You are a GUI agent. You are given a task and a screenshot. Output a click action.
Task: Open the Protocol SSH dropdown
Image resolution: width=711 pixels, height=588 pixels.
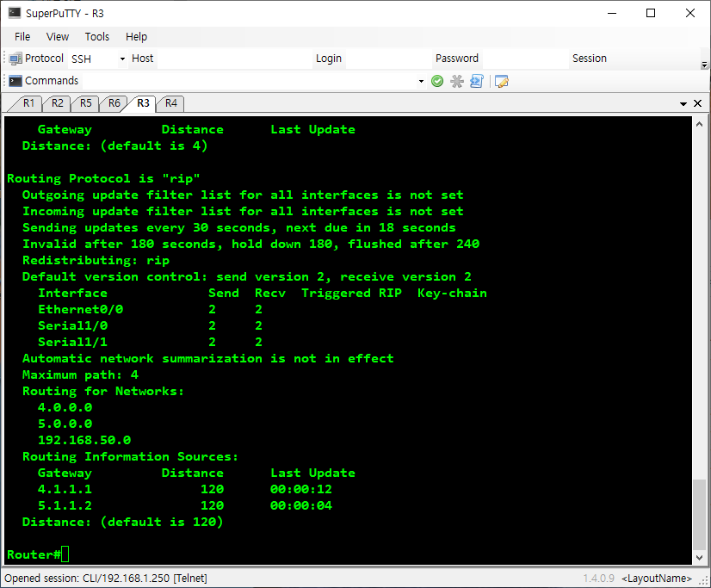coord(122,59)
